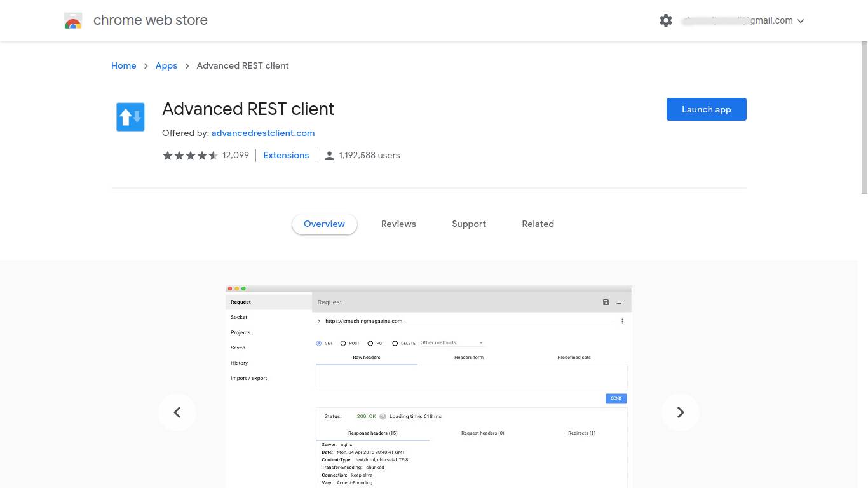Click the Redirects (1) tab
868x488 pixels.
tap(581, 433)
